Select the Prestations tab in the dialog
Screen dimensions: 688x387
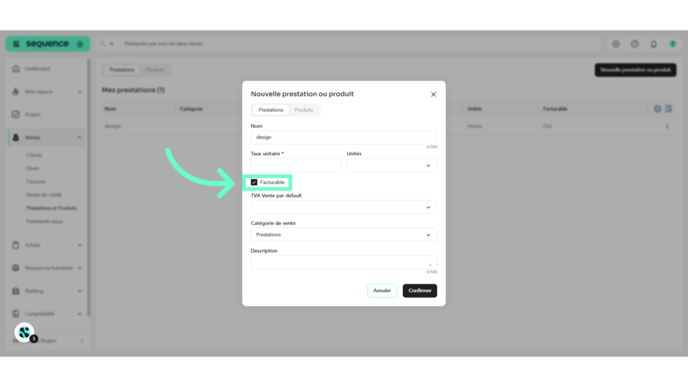point(271,110)
